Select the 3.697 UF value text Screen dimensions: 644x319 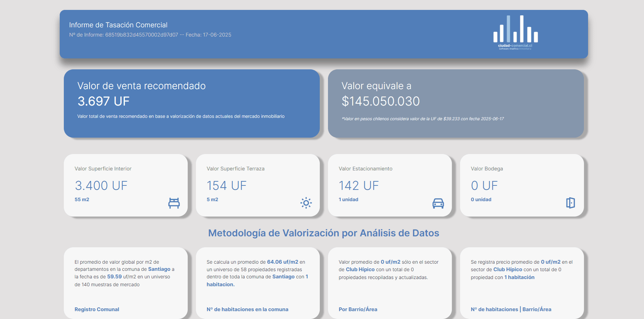pyautogui.click(x=103, y=101)
